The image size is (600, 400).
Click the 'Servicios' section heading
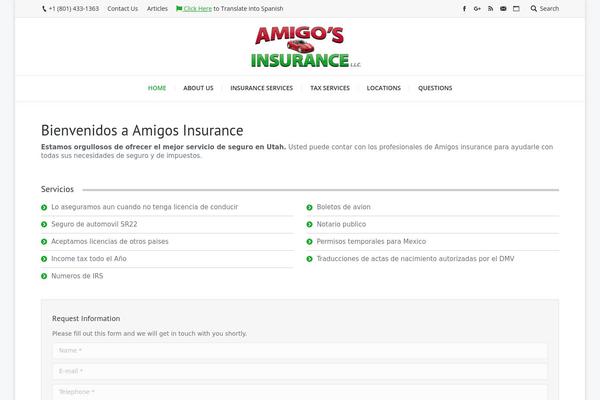[x=57, y=189]
